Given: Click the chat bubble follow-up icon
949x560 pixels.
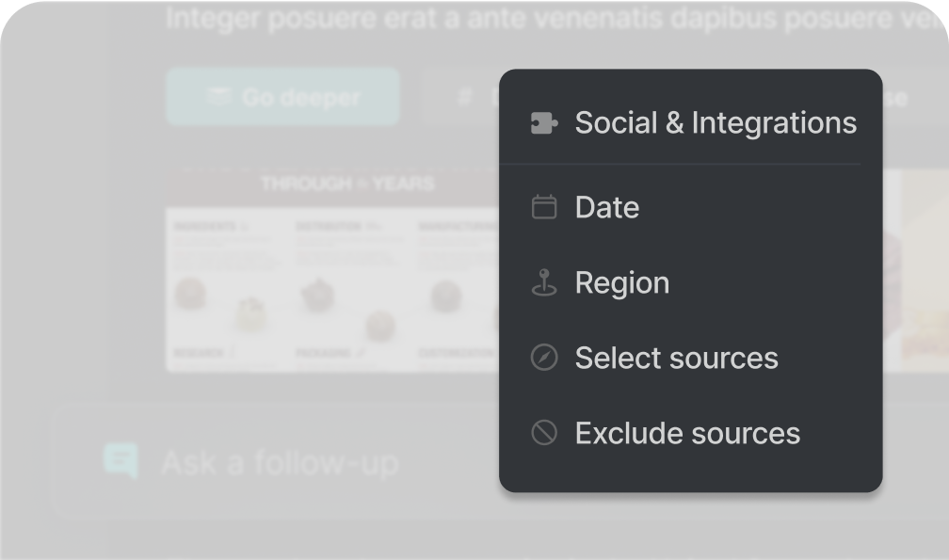Looking at the screenshot, I should (121, 461).
